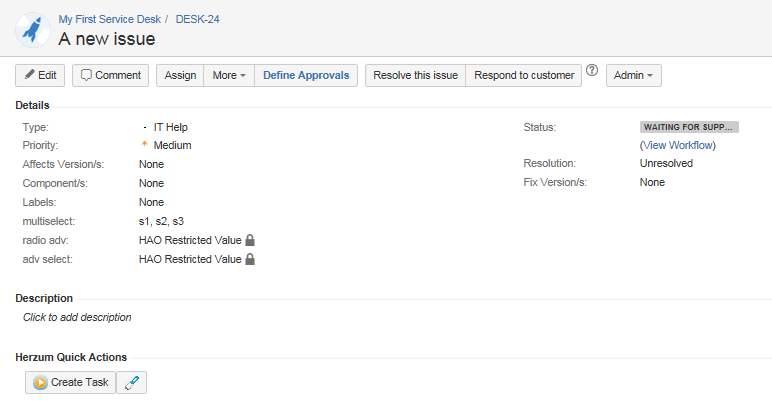Click Define Approvals
This screenshot has width=772, height=414.
306,76
